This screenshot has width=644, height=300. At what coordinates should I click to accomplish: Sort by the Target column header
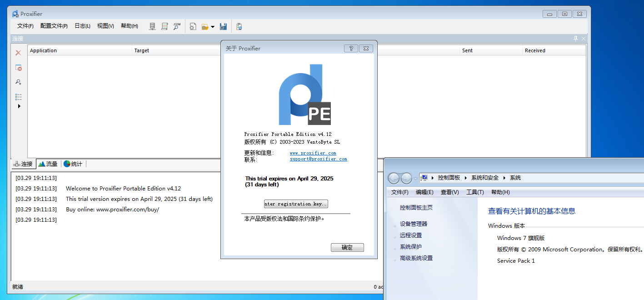177,50
